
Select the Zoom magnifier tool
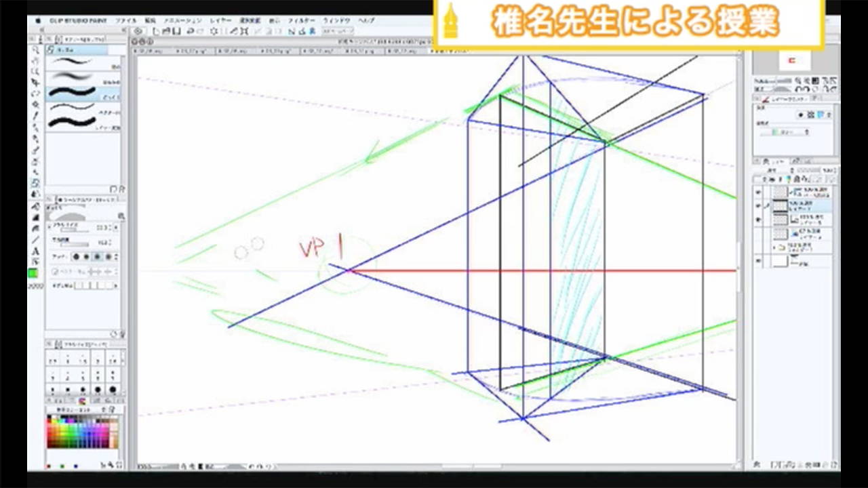pos(35,49)
